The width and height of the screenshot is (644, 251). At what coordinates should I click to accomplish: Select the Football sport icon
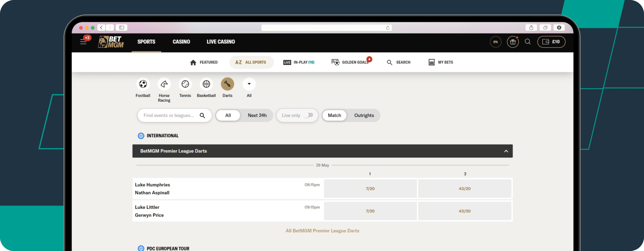tap(143, 84)
